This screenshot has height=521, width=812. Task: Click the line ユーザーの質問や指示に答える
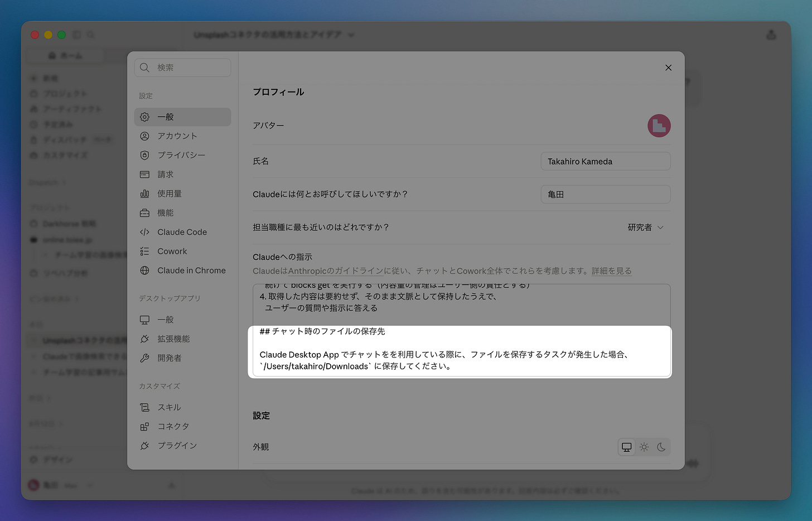point(321,308)
